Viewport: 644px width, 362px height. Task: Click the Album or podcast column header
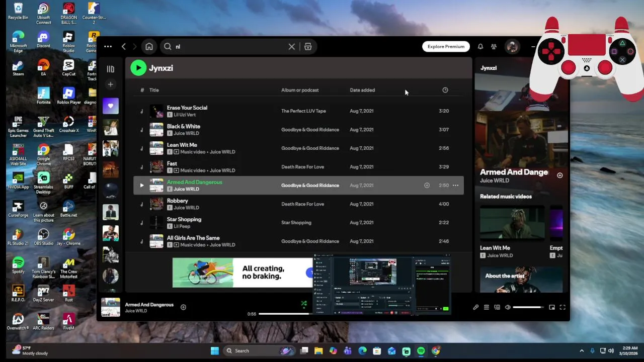300,90
